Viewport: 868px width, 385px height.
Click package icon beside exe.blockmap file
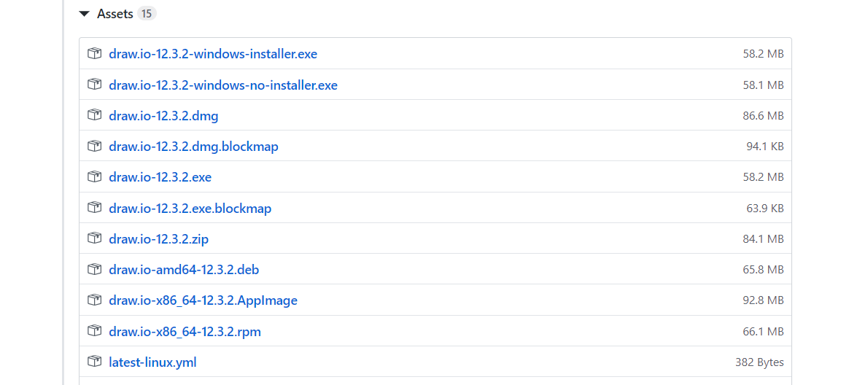95,208
